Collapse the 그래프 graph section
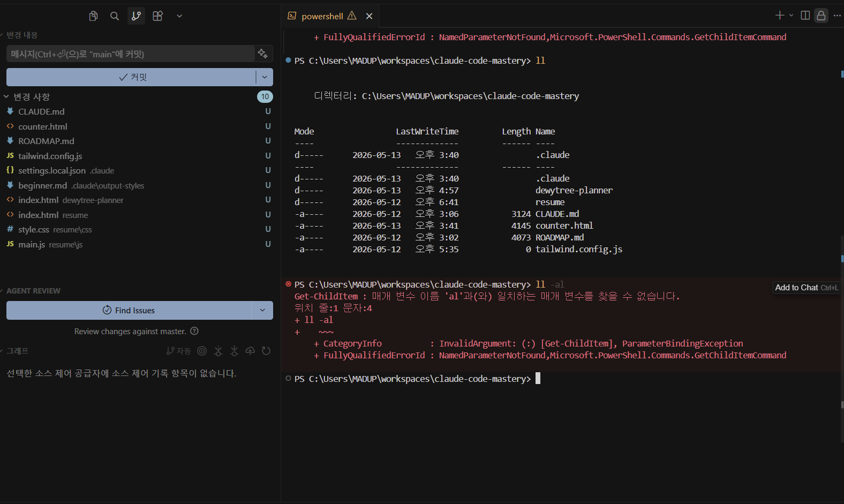Image resolution: width=844 pixels, height=504 pixels. pos(18,351)
